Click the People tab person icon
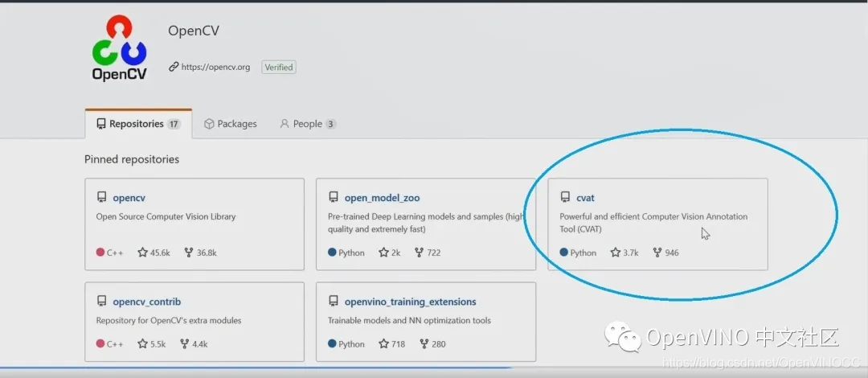This screenshot has height=378, width=868. coord(285,124)
